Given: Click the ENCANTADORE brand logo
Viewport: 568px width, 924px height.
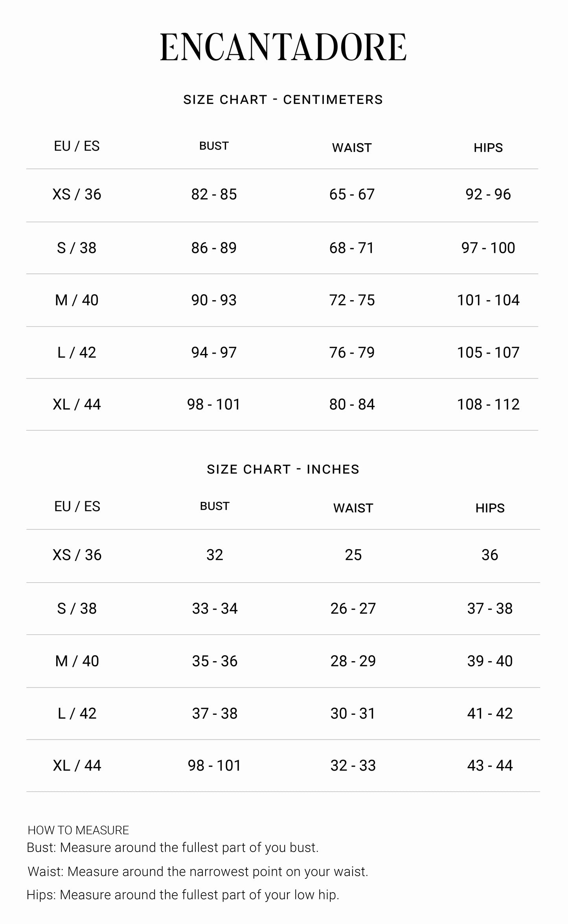Looking at the screenshot, I should pos(283,47).
